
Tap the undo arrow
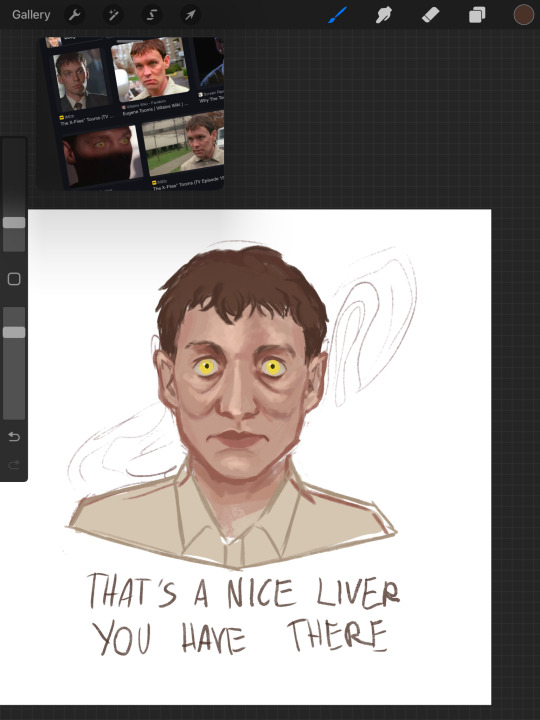coord(14,437)
